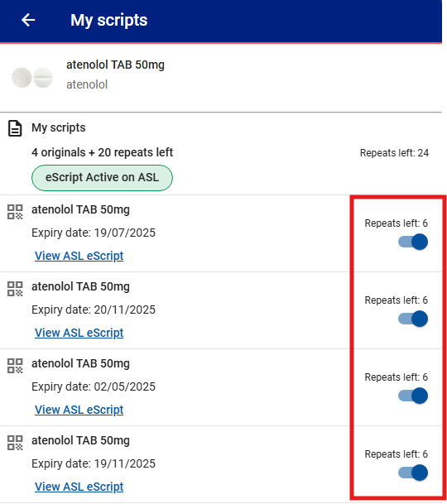Click the My scripts header title
The height and width of the screenshot is (504, 447).
click(x=109, y=21)
